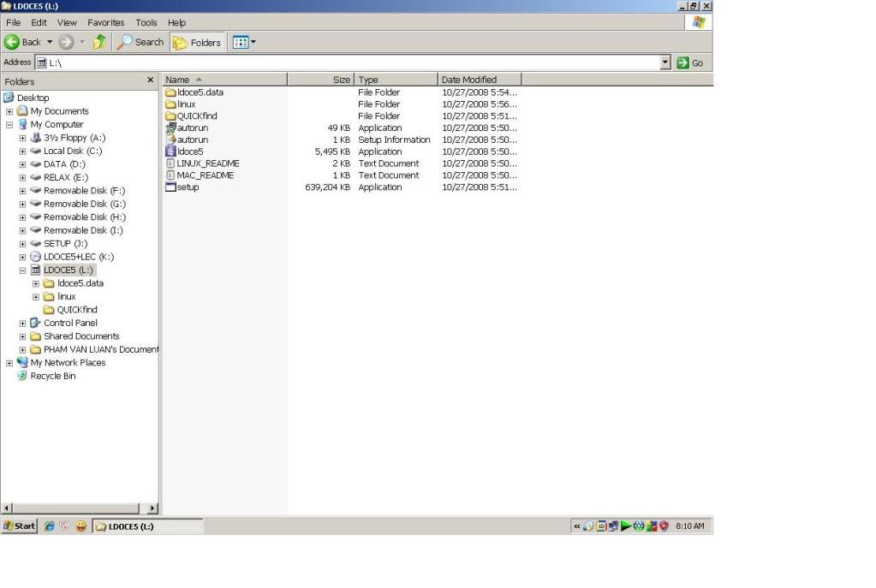The image size is (876, 588).
Task: Select My Network Places icon
Action: pyautogui.click(x=22, y=362)
